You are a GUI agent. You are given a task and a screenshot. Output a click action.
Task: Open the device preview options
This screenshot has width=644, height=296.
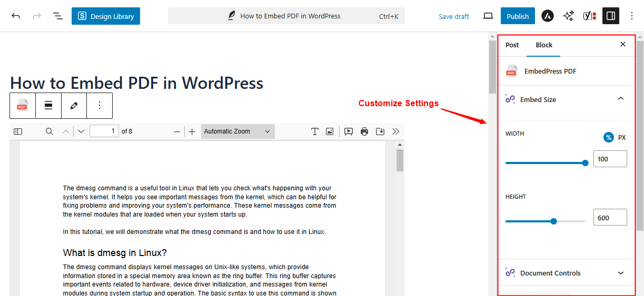pyautogui.click(x=488, y=16)
